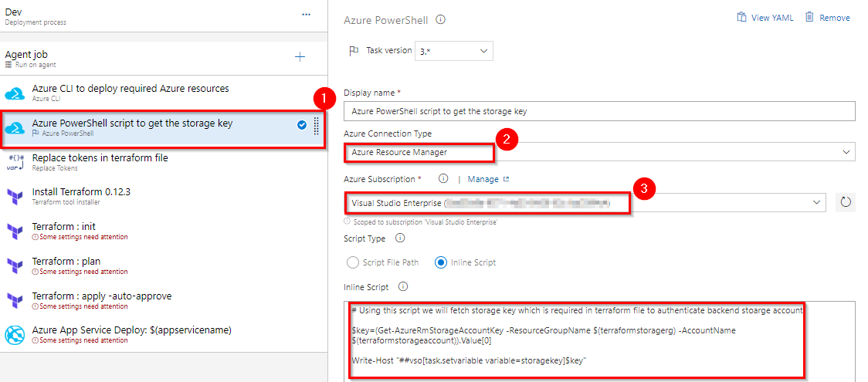Click the Azure PowerShell task cloud icon
The image size is (868, 382).
point(15,127)
